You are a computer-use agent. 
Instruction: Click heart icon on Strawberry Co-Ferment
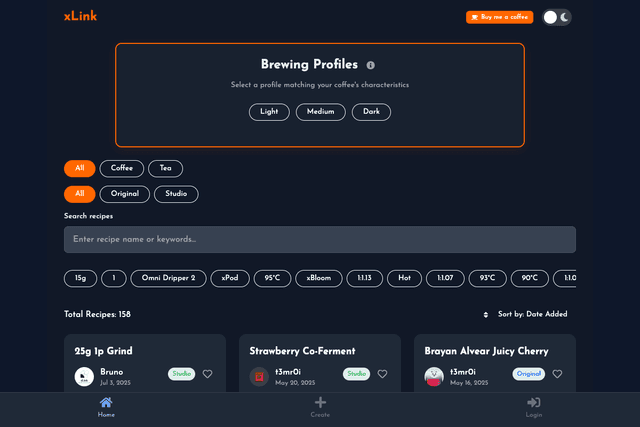(382, 374)
